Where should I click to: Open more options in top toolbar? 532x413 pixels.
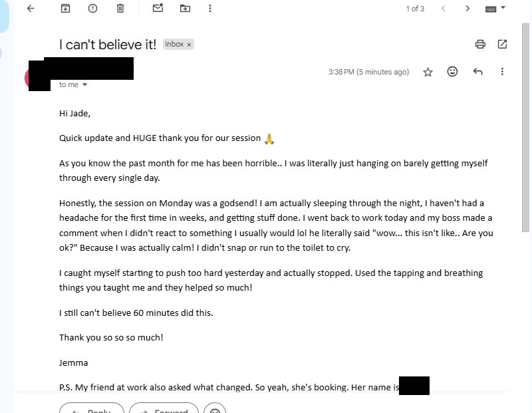pos(210,9)
